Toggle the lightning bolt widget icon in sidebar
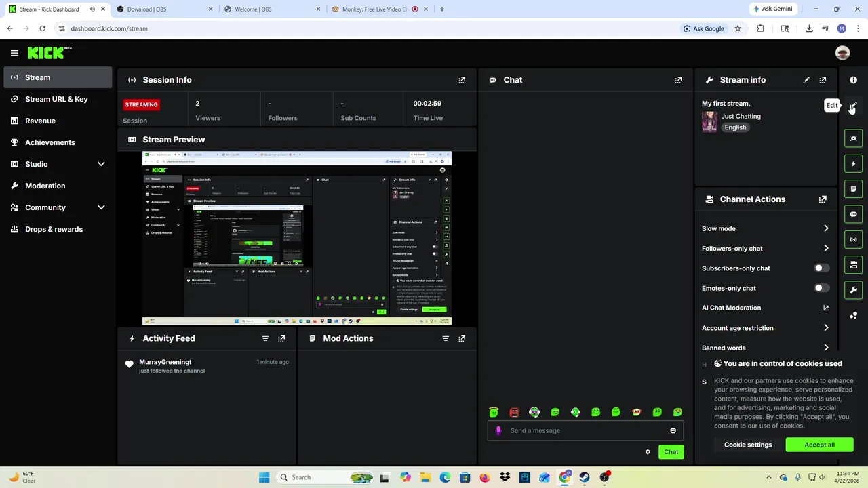This screenshot has height=488, width=868. [853, 163]
